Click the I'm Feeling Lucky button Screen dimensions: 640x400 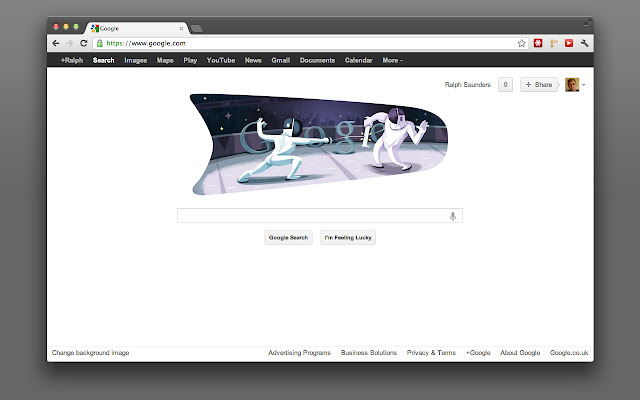pos(348,238)
